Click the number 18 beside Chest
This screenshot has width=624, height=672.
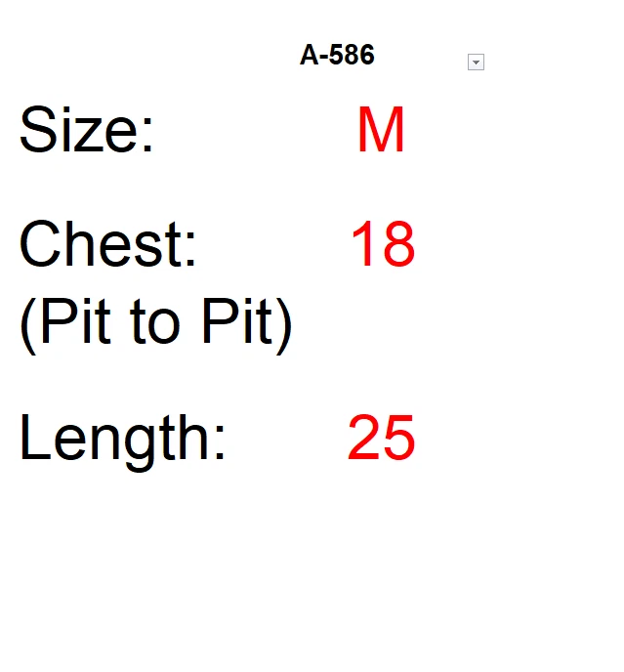382,244
